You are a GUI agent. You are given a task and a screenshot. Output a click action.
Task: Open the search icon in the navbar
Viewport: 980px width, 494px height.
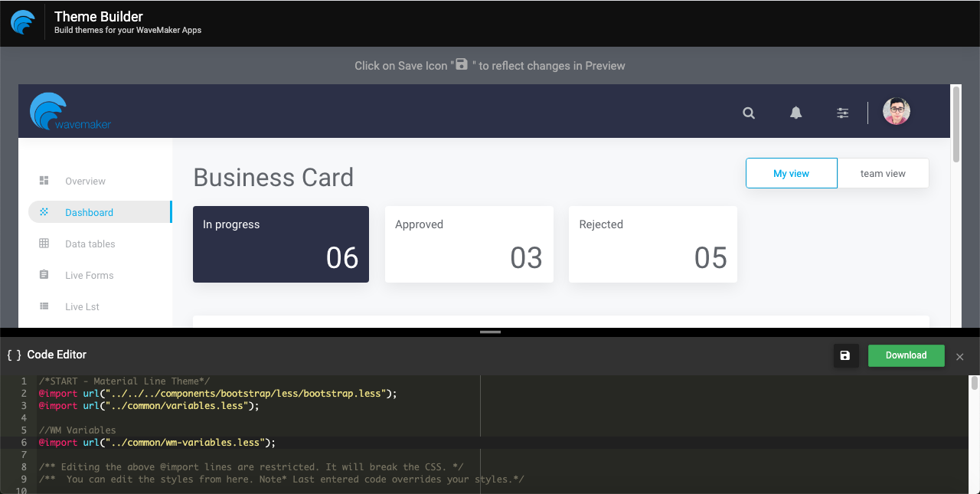748,113
